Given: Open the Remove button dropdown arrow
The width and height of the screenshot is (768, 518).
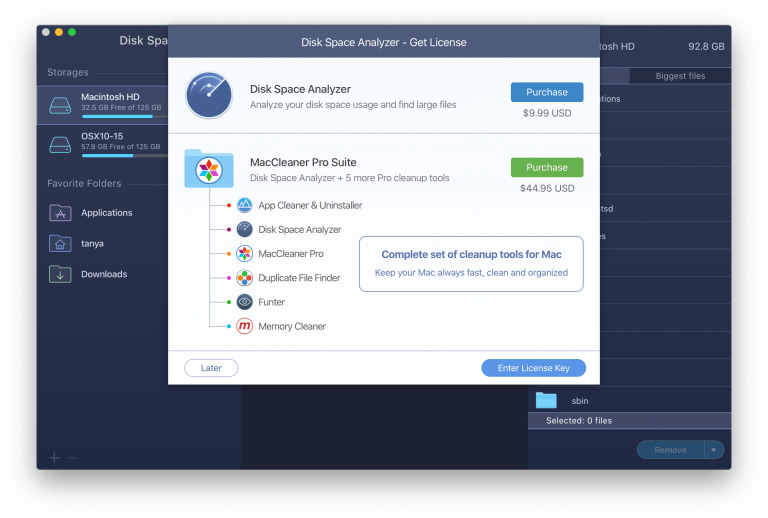Looking at the screenshot, I should pyautogui.click(x=714, y=450).
